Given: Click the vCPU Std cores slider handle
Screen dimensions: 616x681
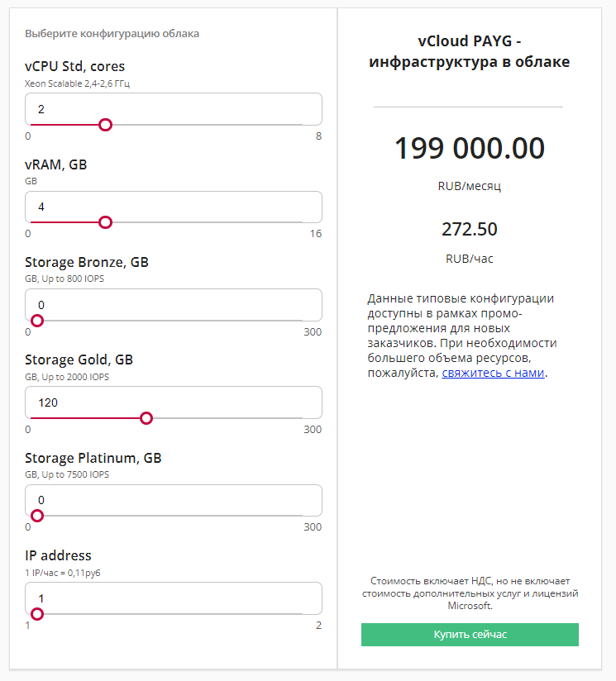Looking at the screenshot, I should click(x=105, y=125).
